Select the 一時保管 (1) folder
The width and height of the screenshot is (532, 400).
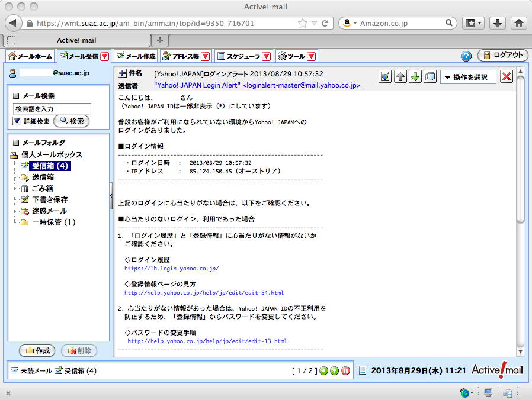[53, 222]
